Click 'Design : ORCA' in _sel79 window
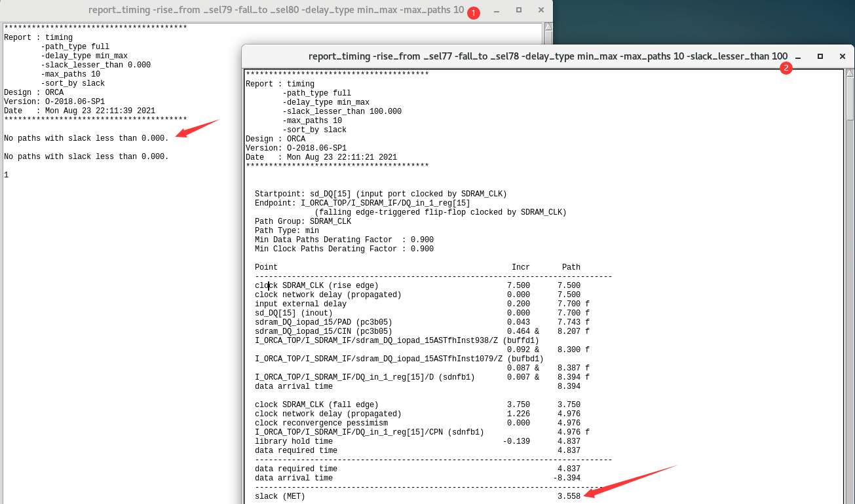Image resolution: width=855 pixels, height=504 pixels. click(34, 92)
